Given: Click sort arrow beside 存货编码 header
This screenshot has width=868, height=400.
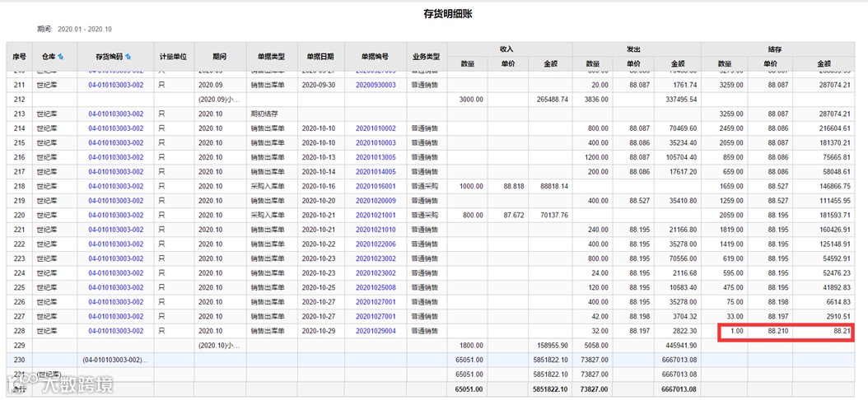Looking at the screenshot, I should click(x=128, y=57).
